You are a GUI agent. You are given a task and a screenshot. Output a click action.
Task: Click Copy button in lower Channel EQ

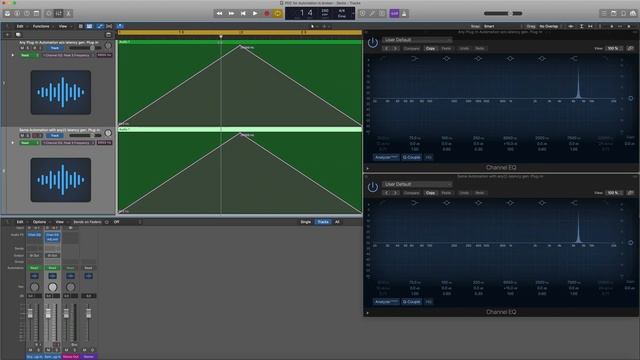click(x=430, y=193)
